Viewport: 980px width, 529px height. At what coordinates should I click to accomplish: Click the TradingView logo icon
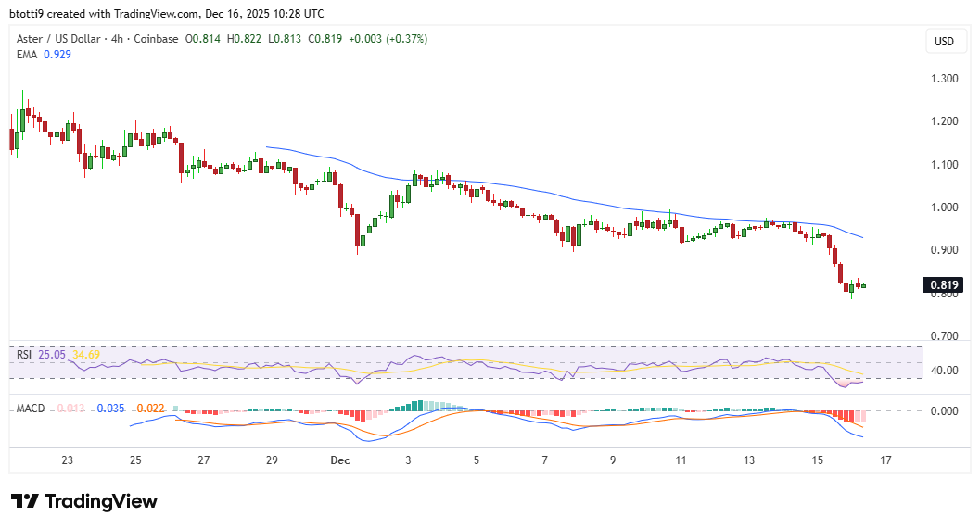click(x=25, y=501)
